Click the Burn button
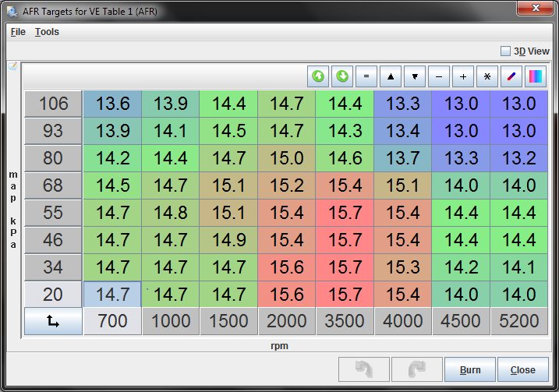Screen dimensions: 559x392 click(x=469, y=369)
